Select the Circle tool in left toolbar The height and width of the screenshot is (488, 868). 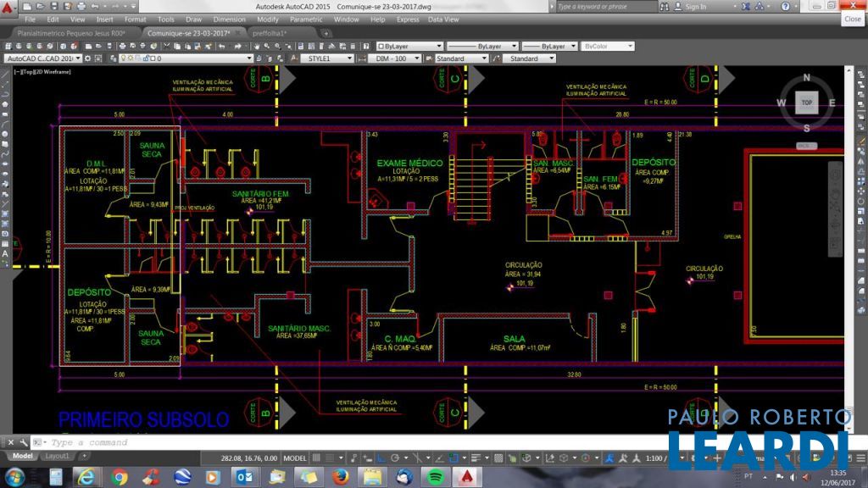[x=5, y=134]
